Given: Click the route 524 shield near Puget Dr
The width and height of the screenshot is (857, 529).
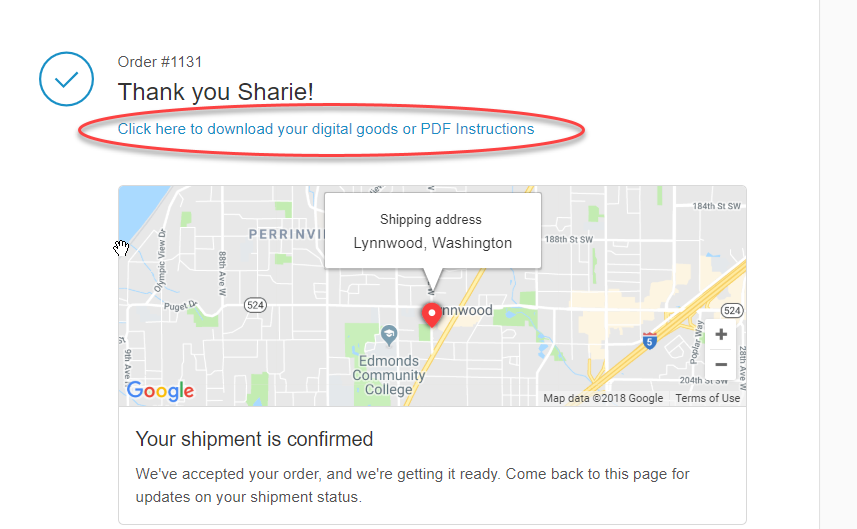Looking at the screenshot, I should coord(255,305).
